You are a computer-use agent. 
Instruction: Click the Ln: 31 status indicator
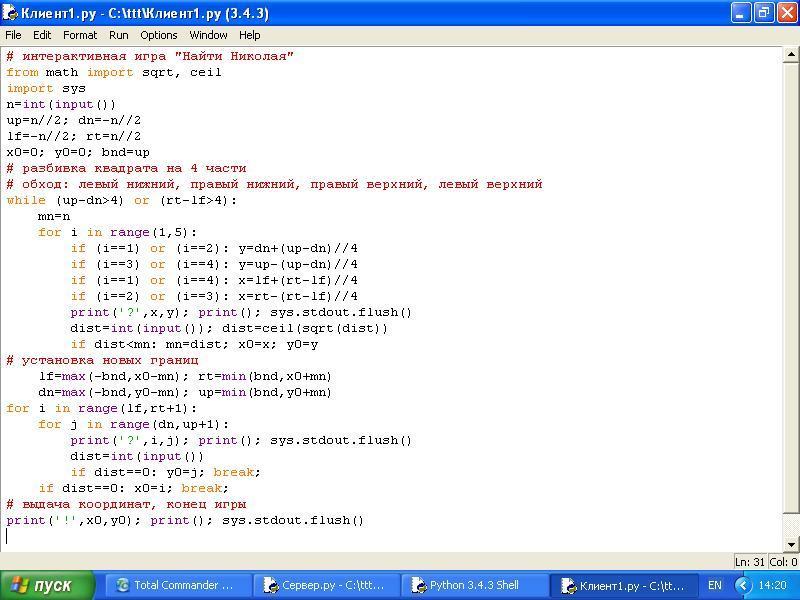click(x=749, y=562)
